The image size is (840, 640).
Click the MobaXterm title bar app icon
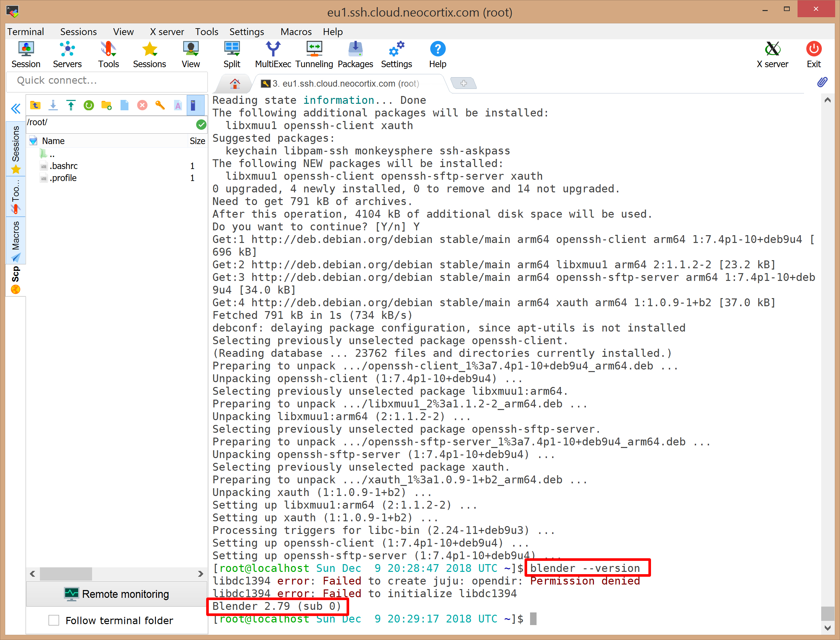coord(13,12)
